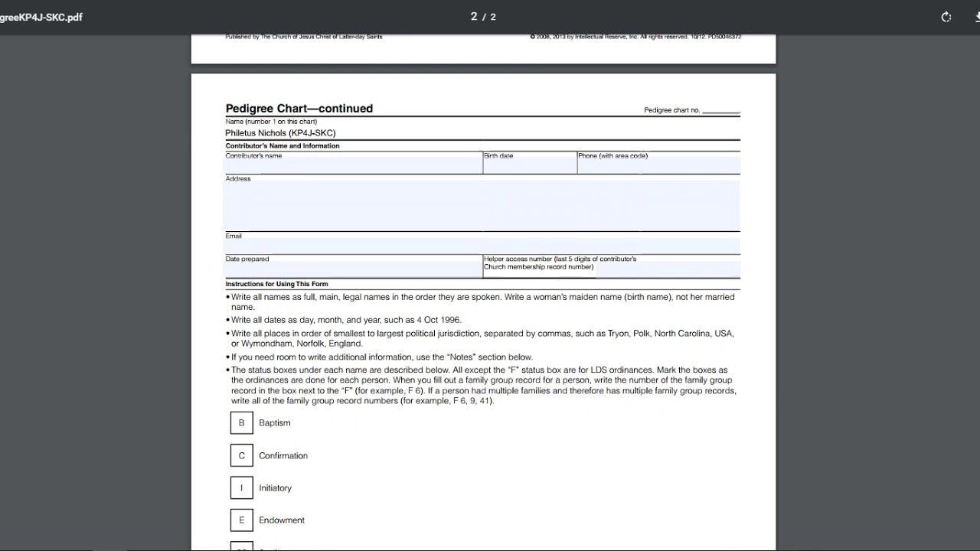Mark the B Baptism status box

[x=241, y=422]
